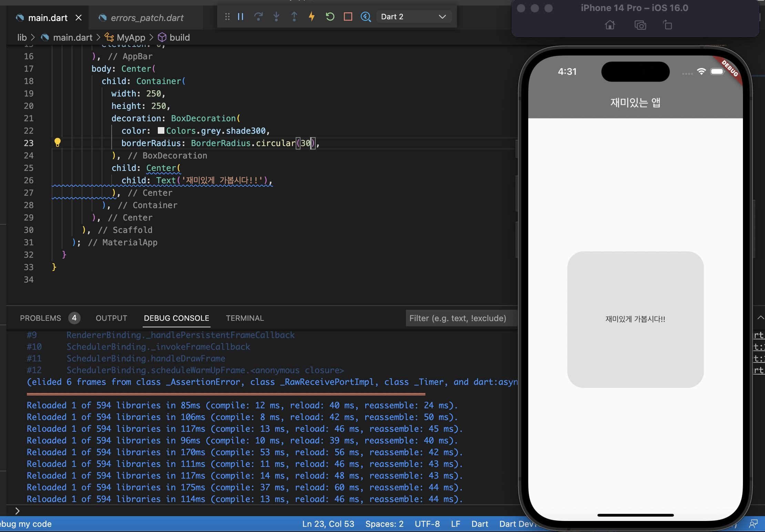This screenshot has width=765, height=532.
Task: Pause the debug session
Action: click(x=241, y=17)
